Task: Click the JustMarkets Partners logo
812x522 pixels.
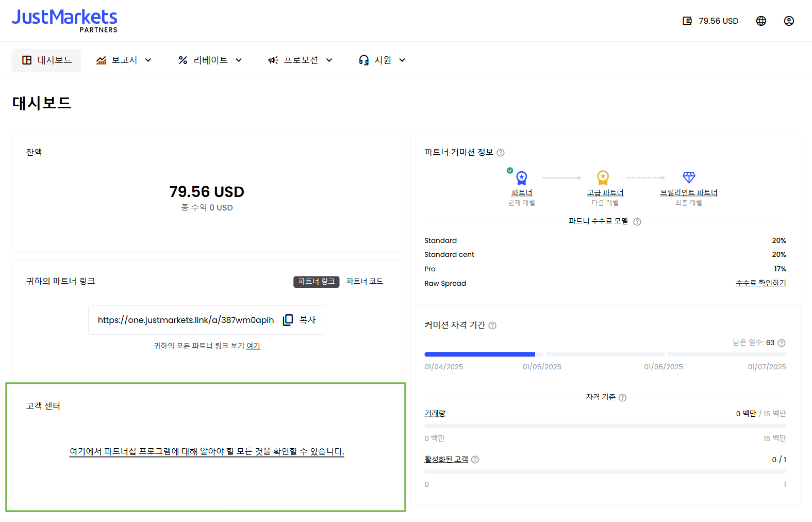Action: 64,21
